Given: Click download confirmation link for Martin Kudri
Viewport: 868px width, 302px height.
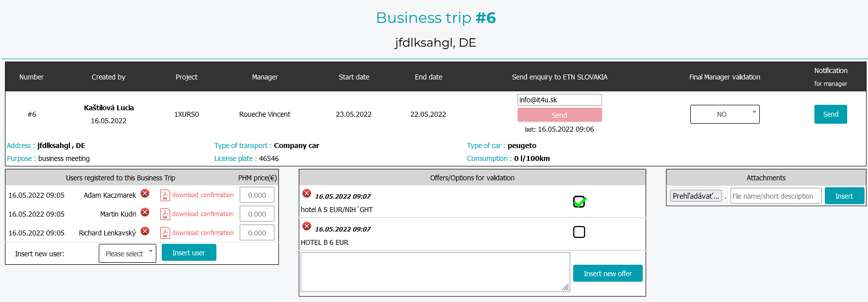Looking at the screenshot, I should [202, 214].
